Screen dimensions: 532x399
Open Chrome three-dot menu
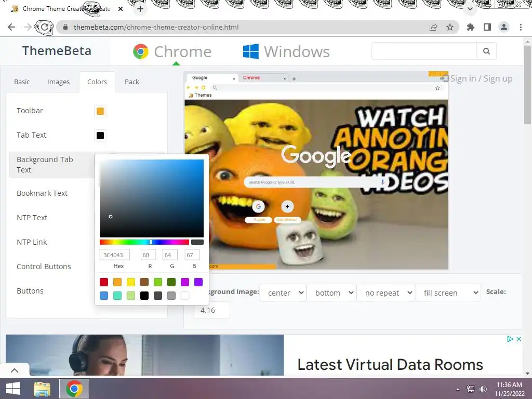[521, 27]
